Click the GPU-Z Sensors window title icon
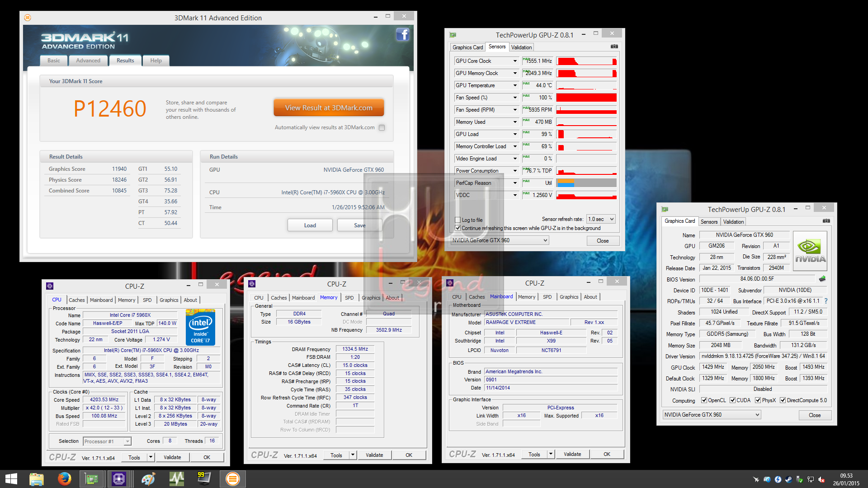 tap(453, 35)
